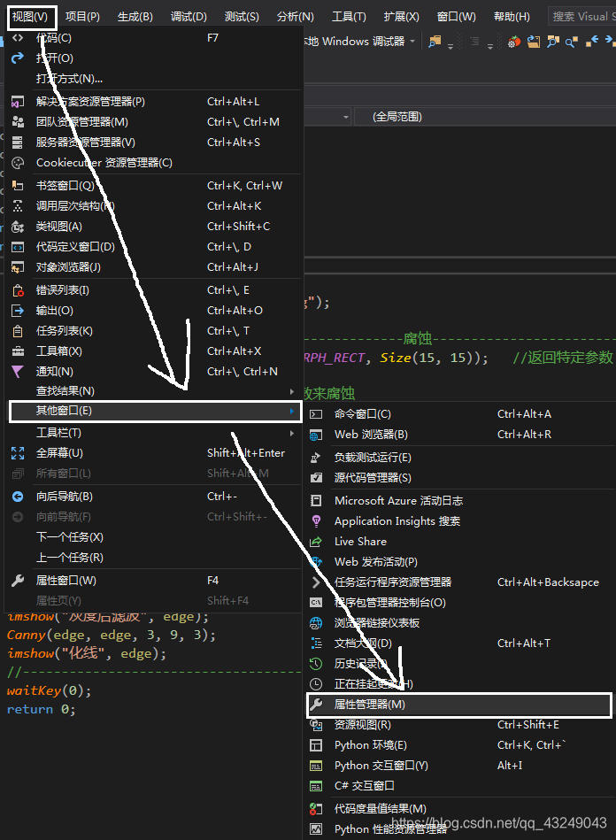Click the Application Insights 搜索 bulb icon

point(316,520)
